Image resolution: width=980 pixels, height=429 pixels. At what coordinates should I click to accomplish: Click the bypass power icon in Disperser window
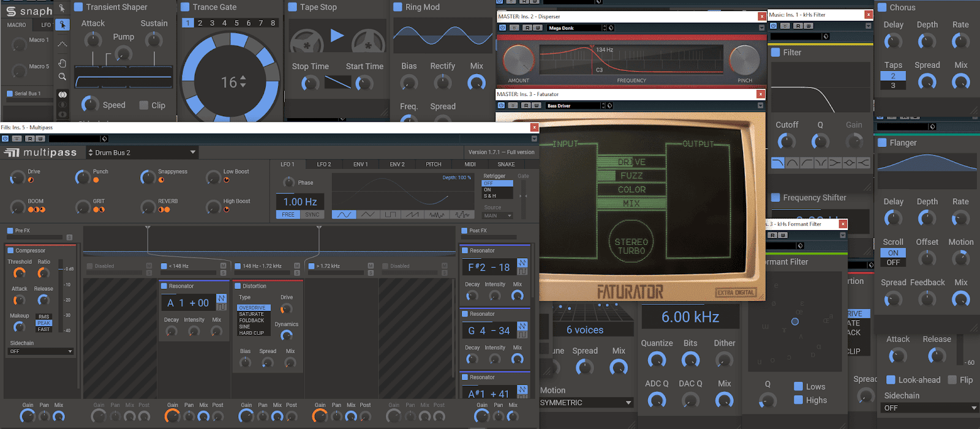pyautogui.click(x=502, y=28)
